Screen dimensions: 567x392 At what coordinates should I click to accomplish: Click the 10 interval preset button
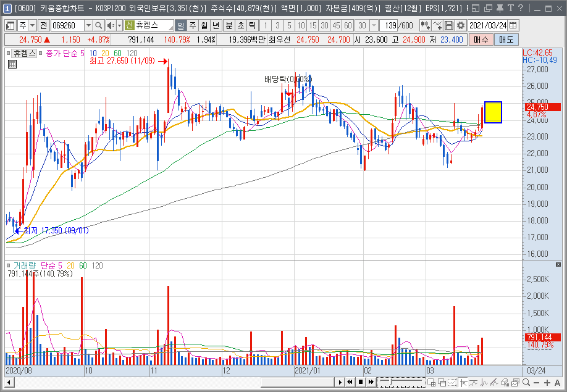(x=301, y=25)
